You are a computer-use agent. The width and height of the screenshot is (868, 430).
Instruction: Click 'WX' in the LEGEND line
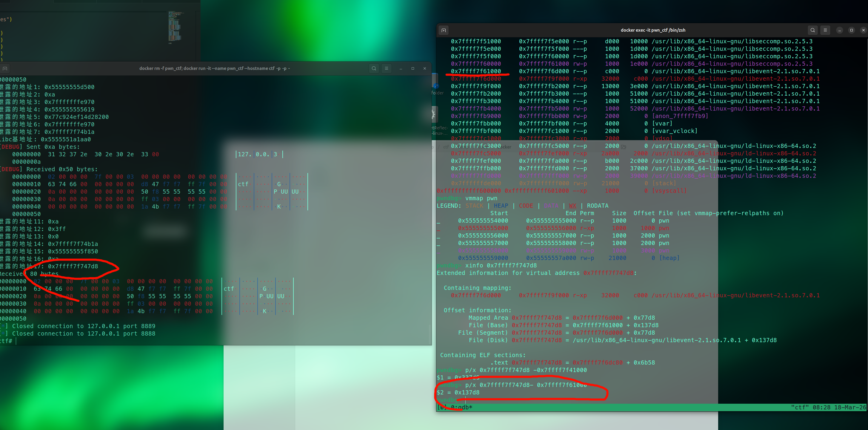[x=572, y=206]
